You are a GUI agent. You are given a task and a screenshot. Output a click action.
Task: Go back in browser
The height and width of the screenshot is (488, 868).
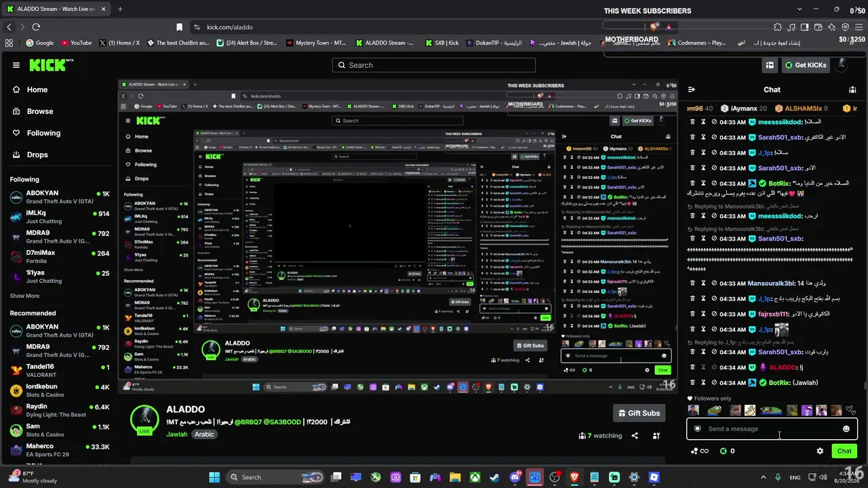pos(9,27)
